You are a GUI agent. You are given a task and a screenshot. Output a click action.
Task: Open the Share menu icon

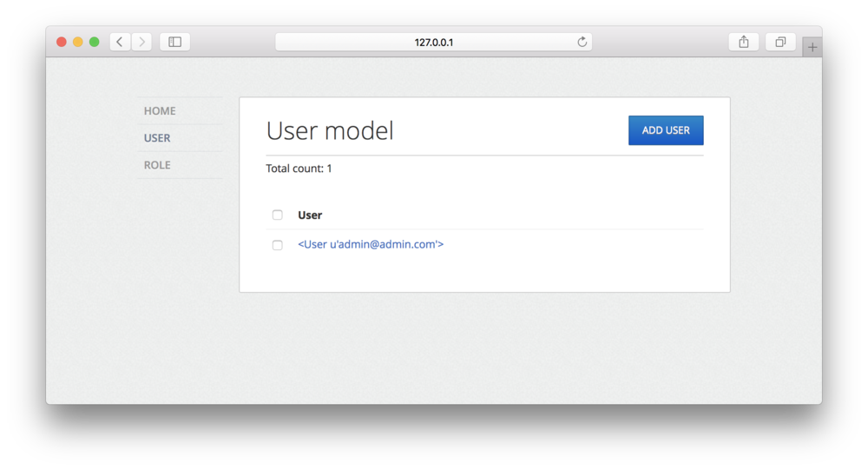(744, 42)
